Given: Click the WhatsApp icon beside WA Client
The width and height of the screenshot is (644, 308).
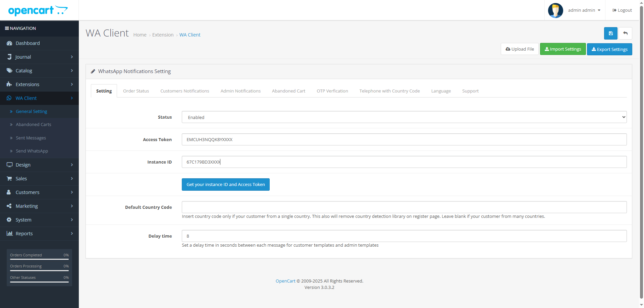Looking at the screenshot, I should tap(9, 98).
